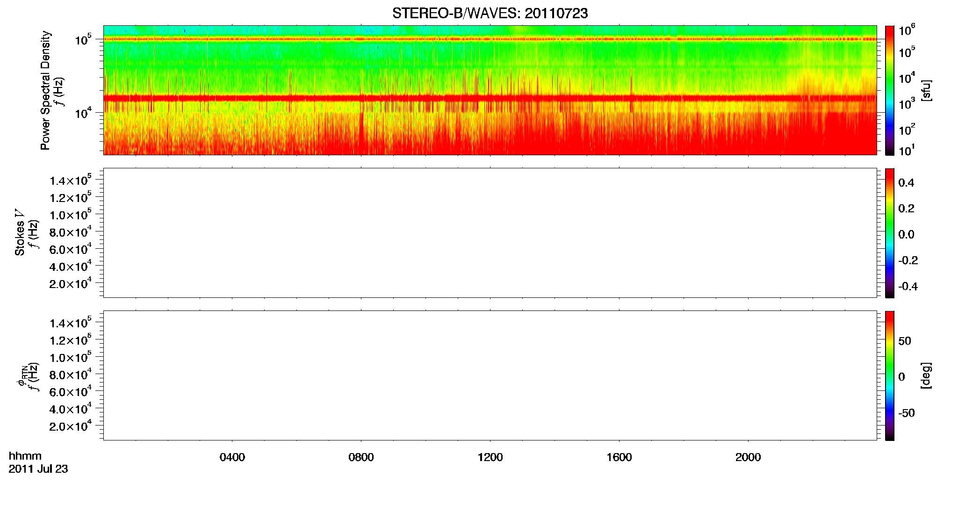
Task: Click the Stokes V color bar
Action: point(889,233)
